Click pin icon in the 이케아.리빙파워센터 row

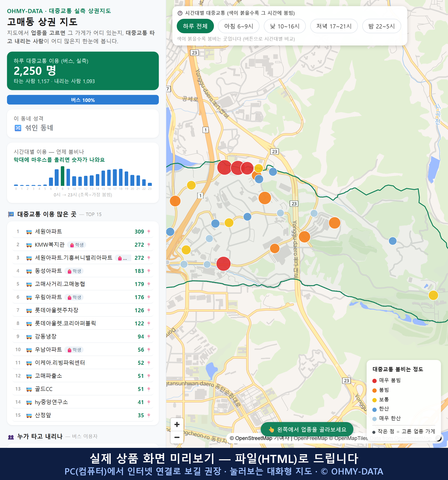pos(149,363)
